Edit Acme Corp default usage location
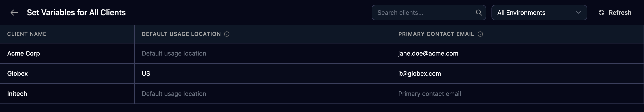644x112 pixels. (x=263, y=53)
